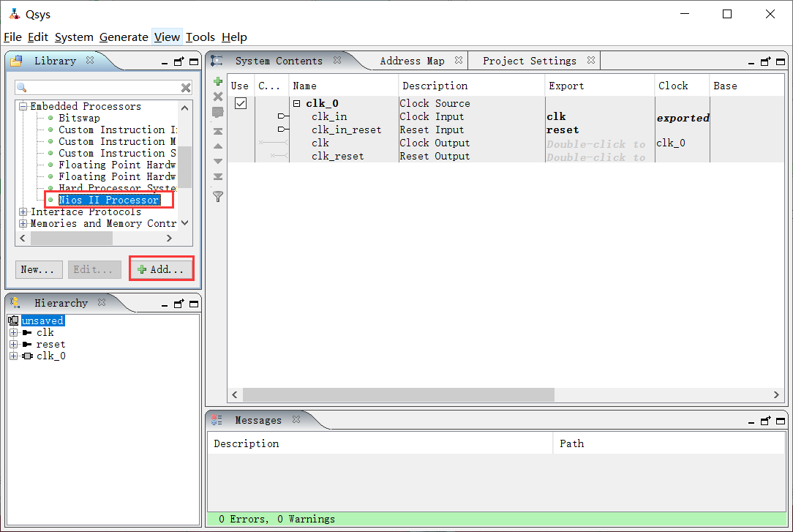Click the move-to-bottom arrow icon
Image resolution: width=793 pixels, height=532 pixels.
point(217,177)
